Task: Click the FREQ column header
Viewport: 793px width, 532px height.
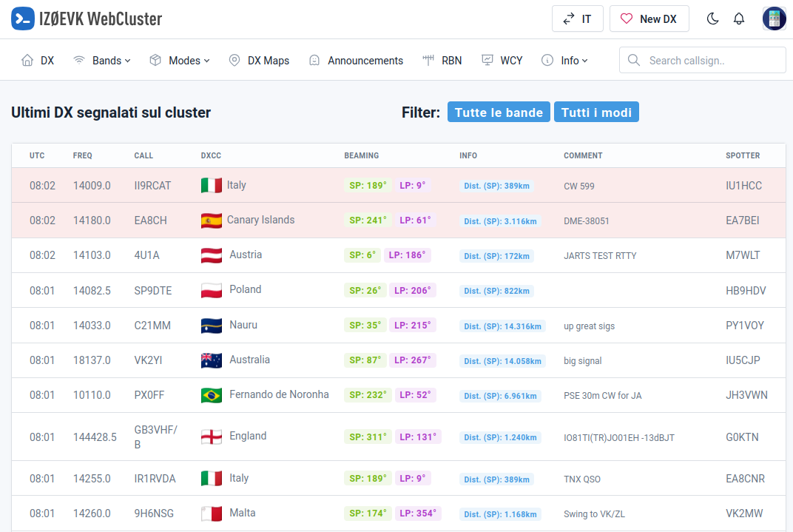Action: 82,156
